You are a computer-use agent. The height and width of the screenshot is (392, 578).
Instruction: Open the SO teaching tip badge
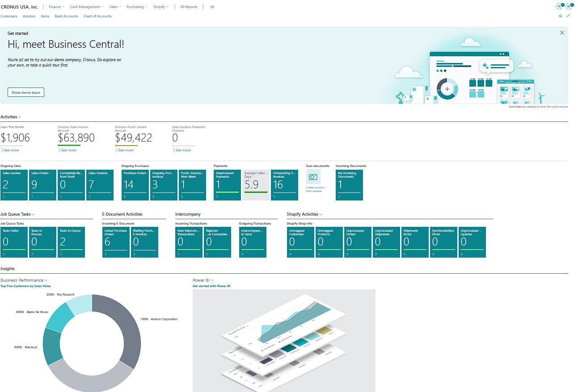(569, 6)
